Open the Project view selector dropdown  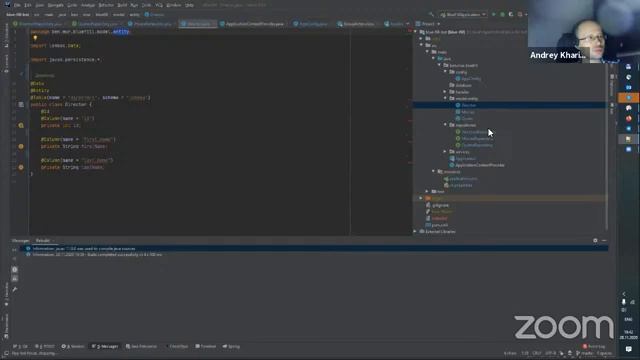click(428, 24)
